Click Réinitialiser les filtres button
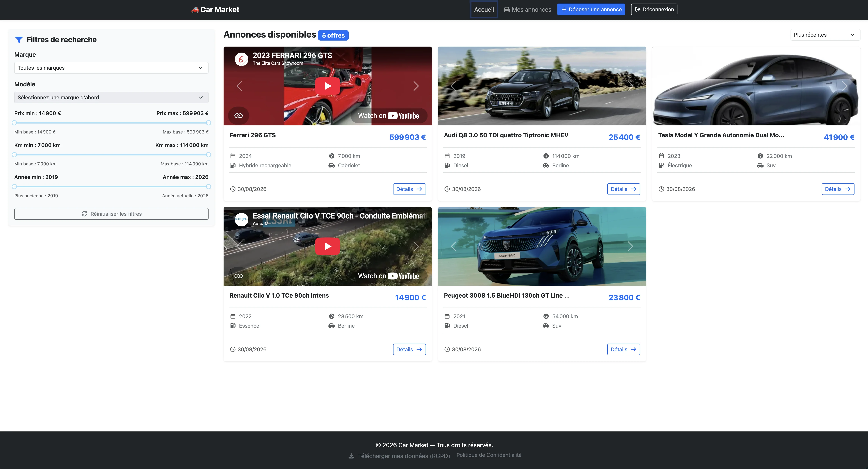This screenshot has width=868, height=469. (111, 214)
